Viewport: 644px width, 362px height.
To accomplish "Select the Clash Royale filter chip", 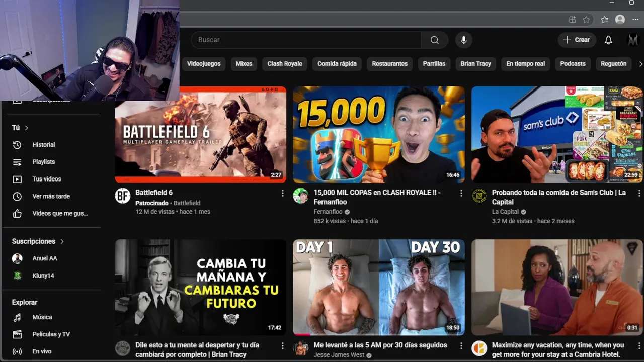I will tap(285, 64).
